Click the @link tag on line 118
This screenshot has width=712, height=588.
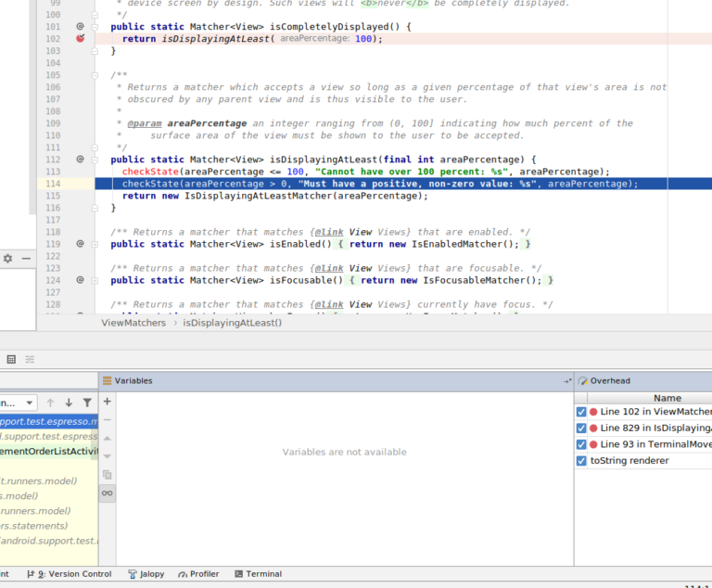(329, 232)
